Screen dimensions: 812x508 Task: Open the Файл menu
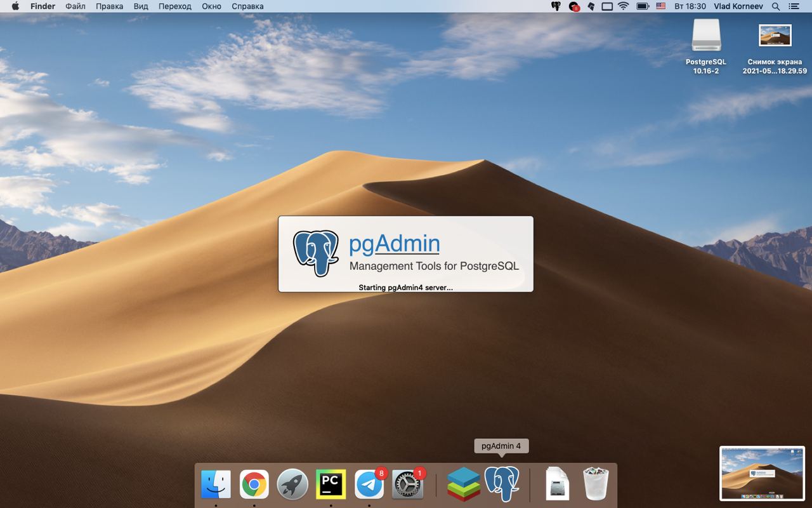point(75,6)
